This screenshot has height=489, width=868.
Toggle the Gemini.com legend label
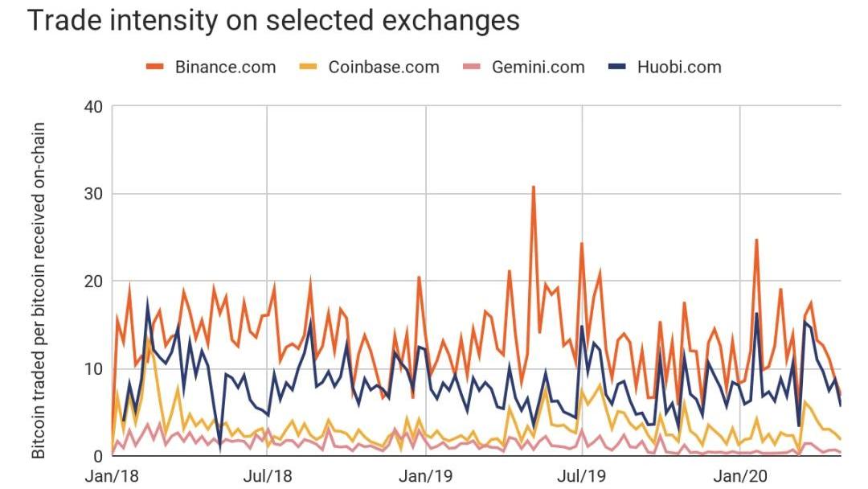point(538,67)
